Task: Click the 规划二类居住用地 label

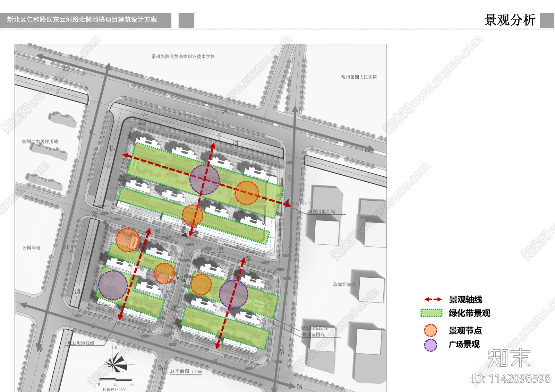Action: pos(40,141)
